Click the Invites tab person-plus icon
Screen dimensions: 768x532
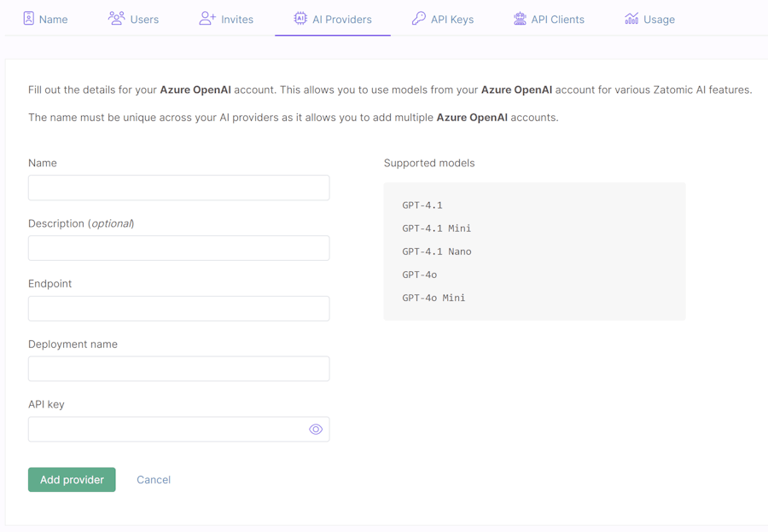click(x=207, y=19)
